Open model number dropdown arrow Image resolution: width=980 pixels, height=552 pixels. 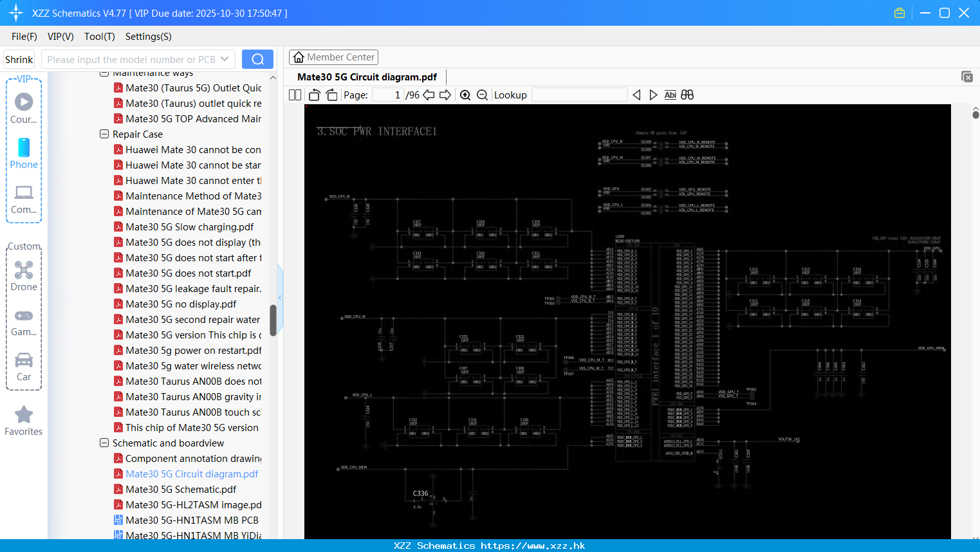[x=225, y=59]
